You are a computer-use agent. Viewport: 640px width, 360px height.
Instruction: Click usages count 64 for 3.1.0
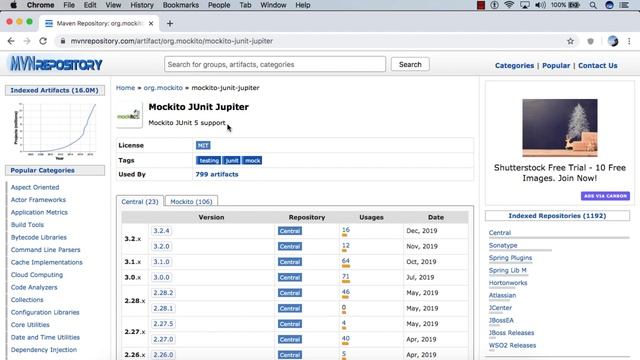346,261
